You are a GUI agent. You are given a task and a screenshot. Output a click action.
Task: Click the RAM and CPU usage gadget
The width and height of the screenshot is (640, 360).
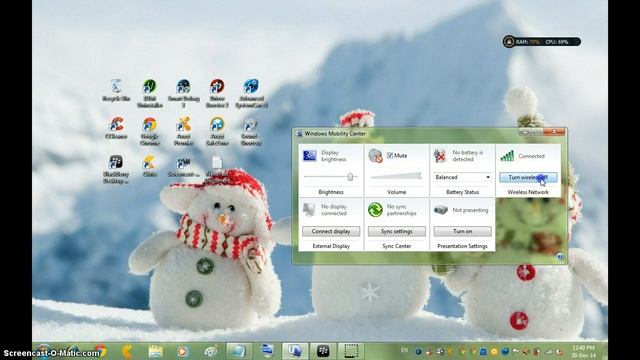[x=542, y=42]
